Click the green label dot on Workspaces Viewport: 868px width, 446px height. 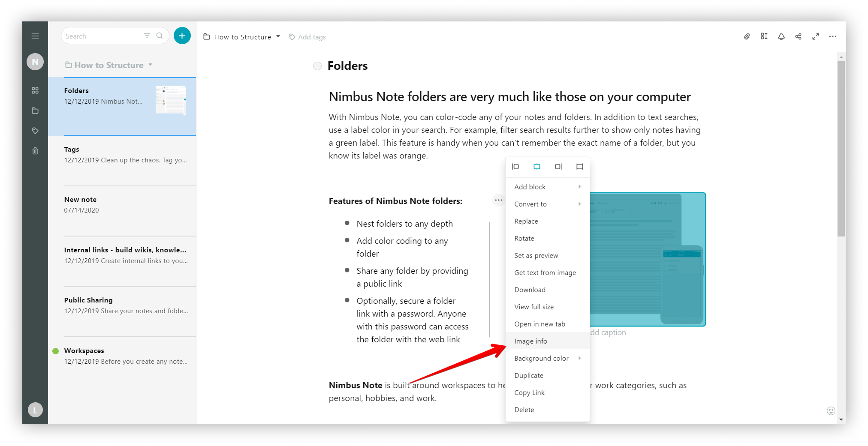pos(55,351)
